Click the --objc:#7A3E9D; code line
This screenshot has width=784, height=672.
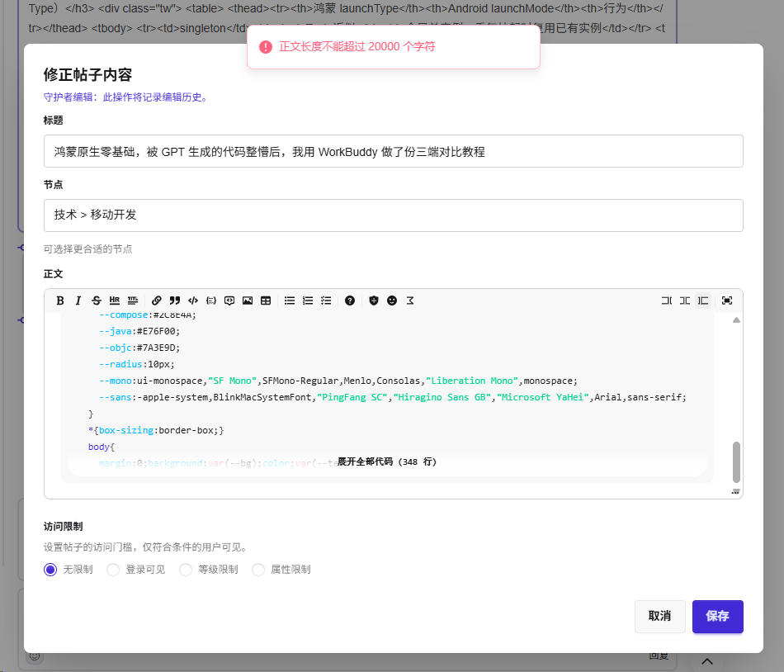[x=139, y=348]
